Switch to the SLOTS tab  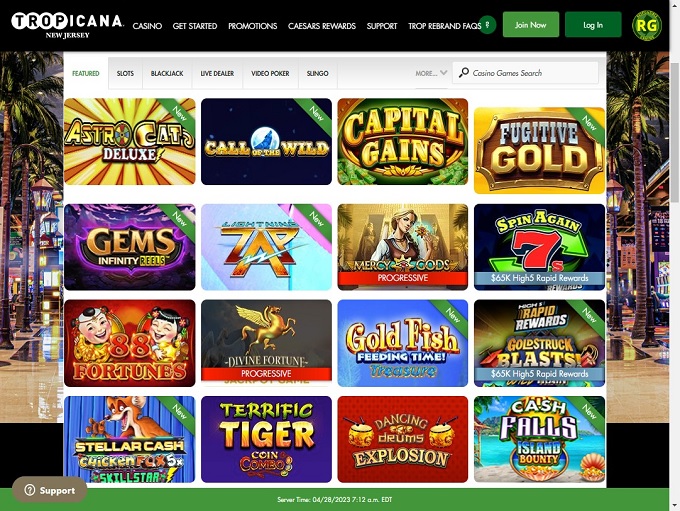click(x=125, y=73)
